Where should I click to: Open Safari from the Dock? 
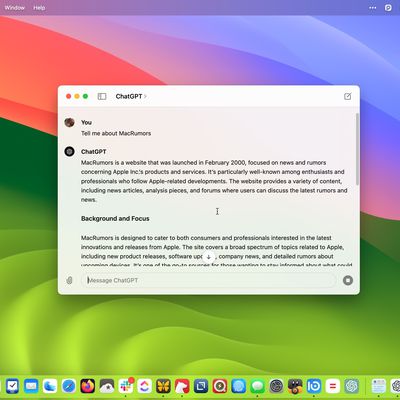(69, 386)
